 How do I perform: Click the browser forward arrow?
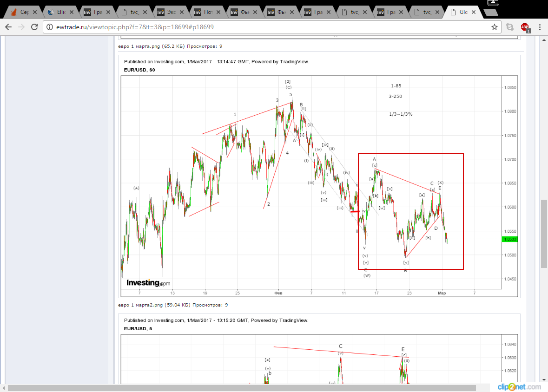21,27
